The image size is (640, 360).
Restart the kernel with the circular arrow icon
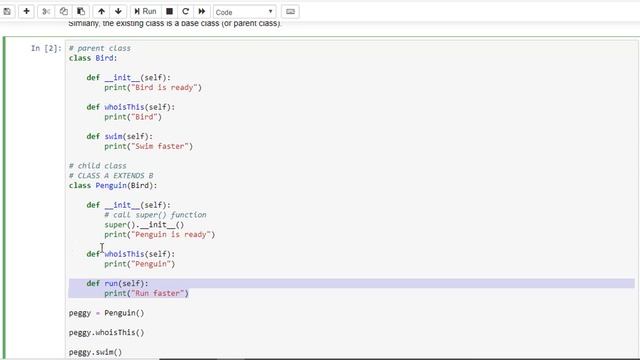pyautogui.click(x=185, y=11)
